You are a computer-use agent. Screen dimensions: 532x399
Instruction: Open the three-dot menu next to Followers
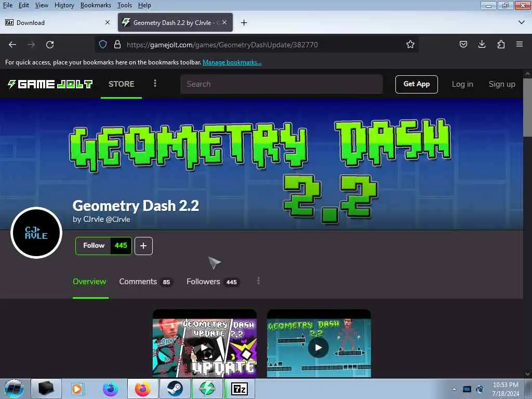[x=259, y=281]
